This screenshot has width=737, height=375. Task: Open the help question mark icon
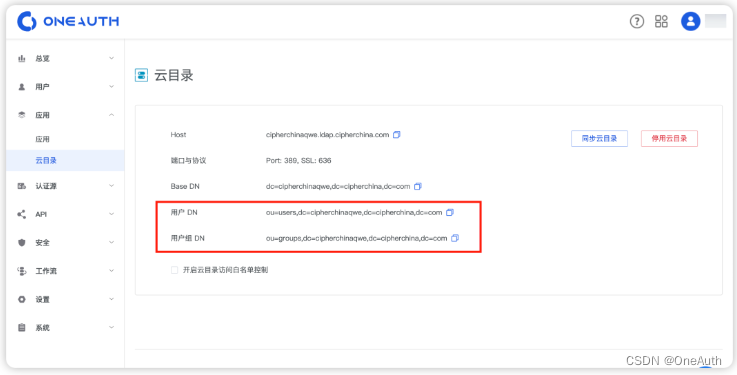tap(636, 21)
